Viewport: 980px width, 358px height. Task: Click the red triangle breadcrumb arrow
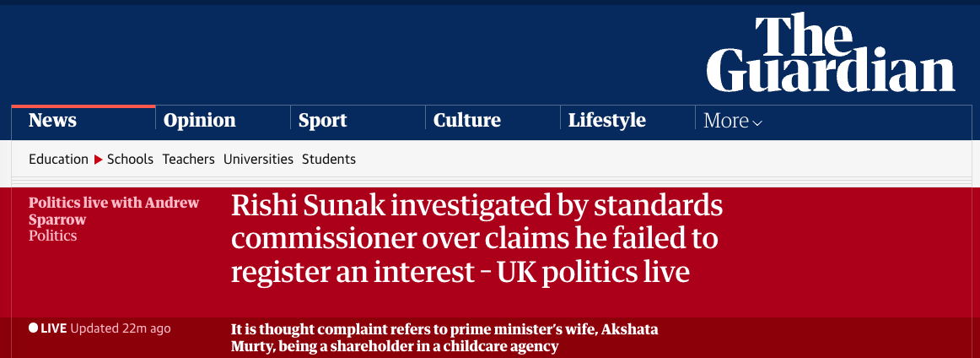tap(98, 159)
